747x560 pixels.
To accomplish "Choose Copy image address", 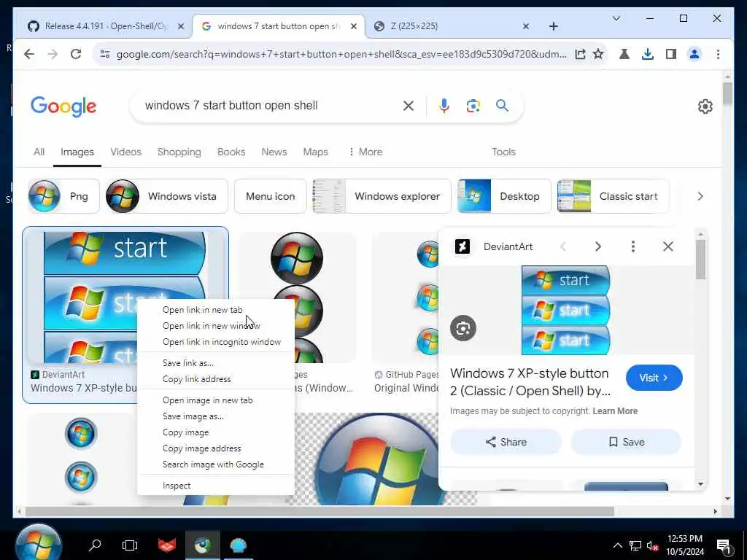I will pyautogui.click(x=215, y=448).
